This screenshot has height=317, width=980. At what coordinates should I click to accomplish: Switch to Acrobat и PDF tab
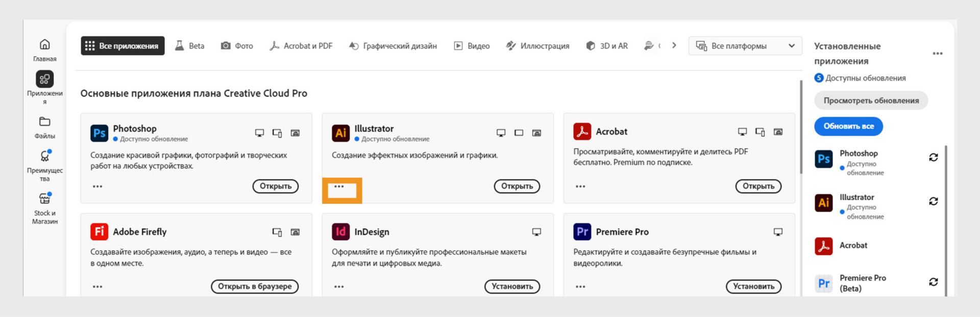(301, 46)
